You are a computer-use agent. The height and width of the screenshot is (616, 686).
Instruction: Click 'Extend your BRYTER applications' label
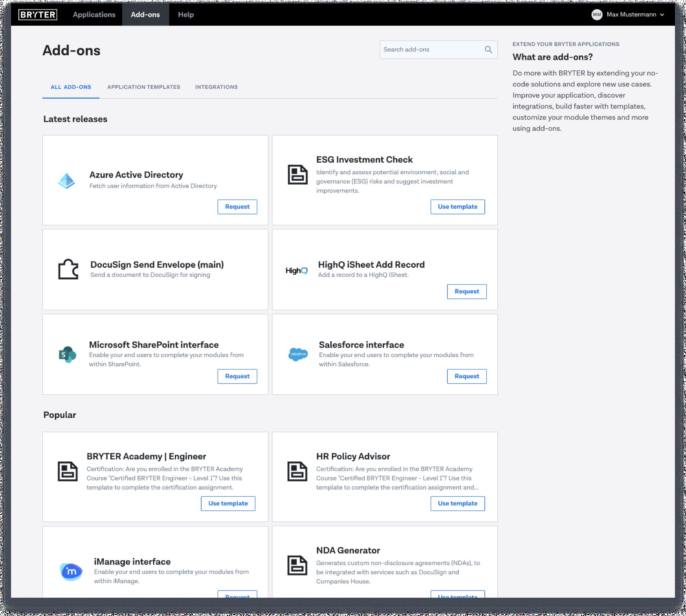pyautogui.click(x=566, y=44)
